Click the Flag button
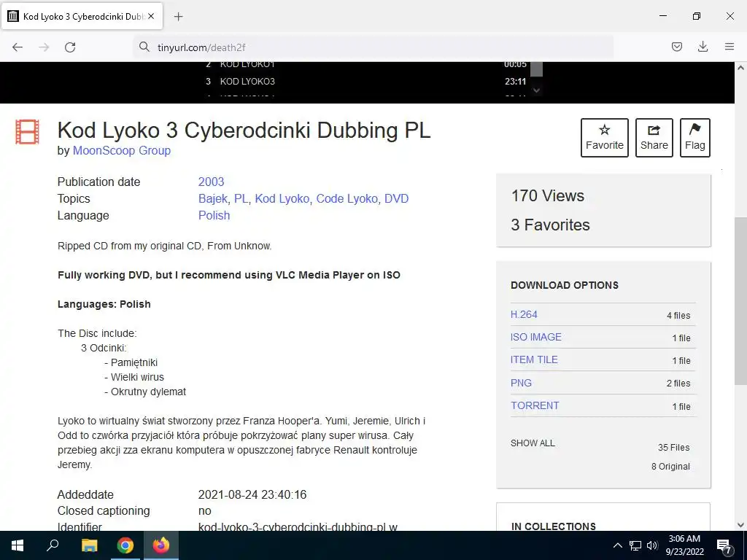The height and width of the screenshot is (560, 747). [695, 138]
